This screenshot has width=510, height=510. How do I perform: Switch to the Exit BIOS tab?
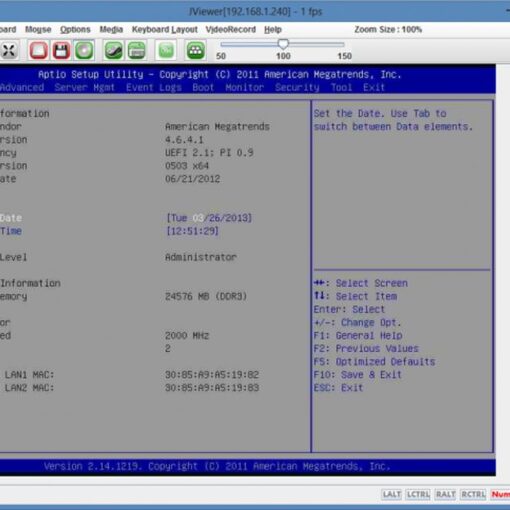coord(374,88)
